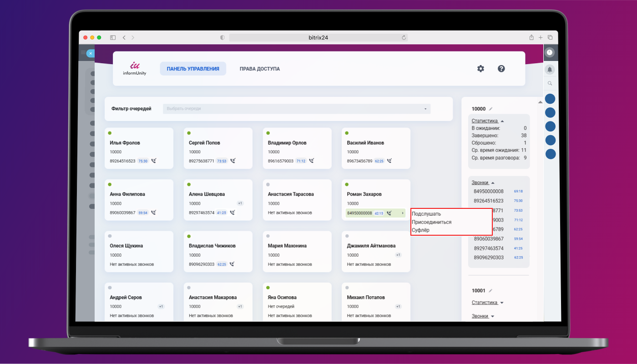Open Мария Махонина operator card
637x364 pixels.
click(x=297, y=252)
